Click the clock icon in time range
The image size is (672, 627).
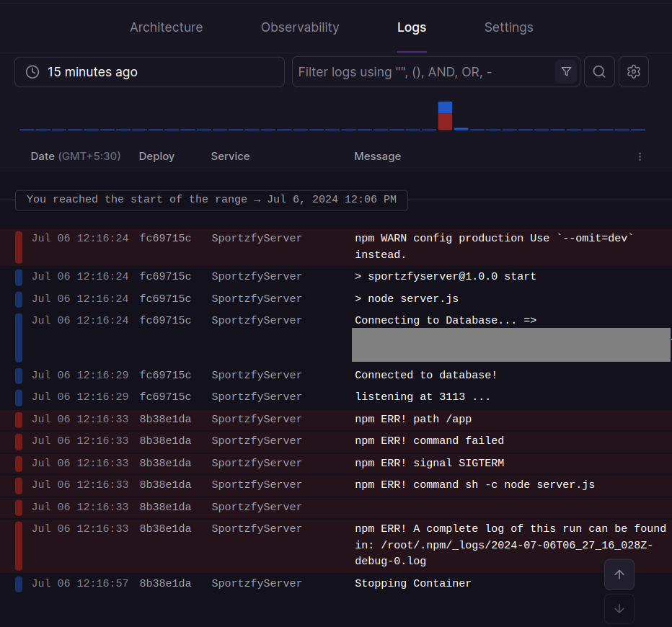tap(32, 72)
